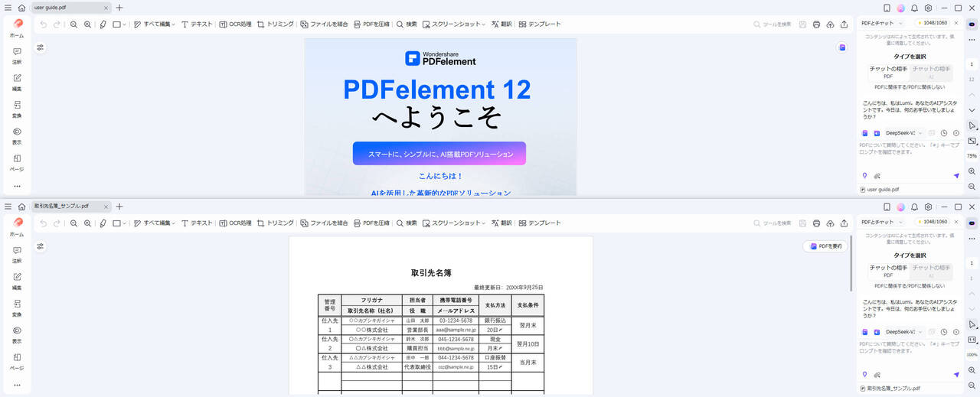
Task: Open 翻訳 in the user guide window toolbar
Action: pyautogui.click(x=501, y=24)
